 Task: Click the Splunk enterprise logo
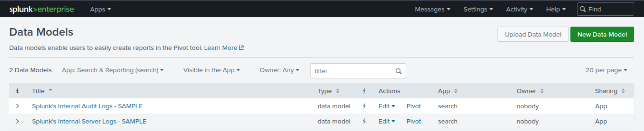click(41, 9)
